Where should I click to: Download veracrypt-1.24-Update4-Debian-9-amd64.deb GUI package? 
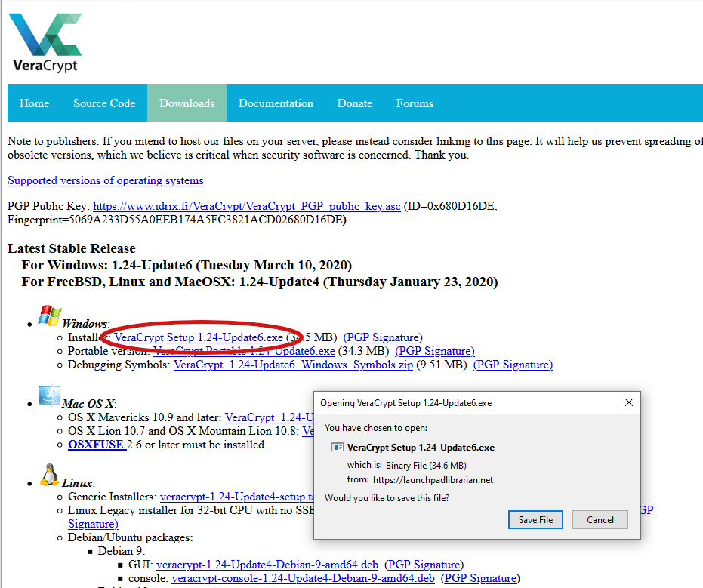coord(267,565)
